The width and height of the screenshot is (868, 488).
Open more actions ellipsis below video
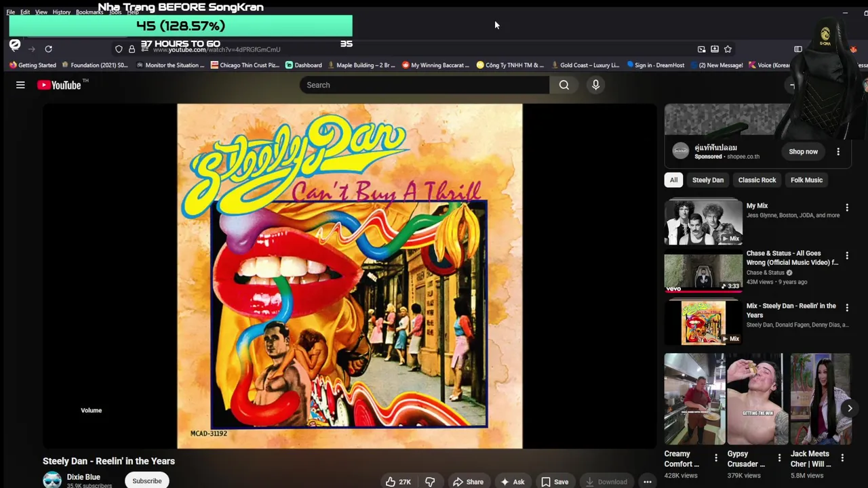pos(648,481)
